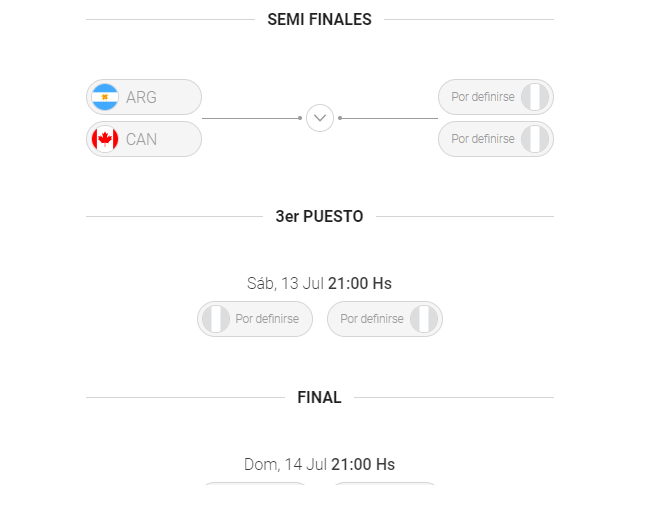Expand semifinal match details with the chevron
Image resolution: width=670 pixels, height=507 pixels.
click(x=320, y=118)
